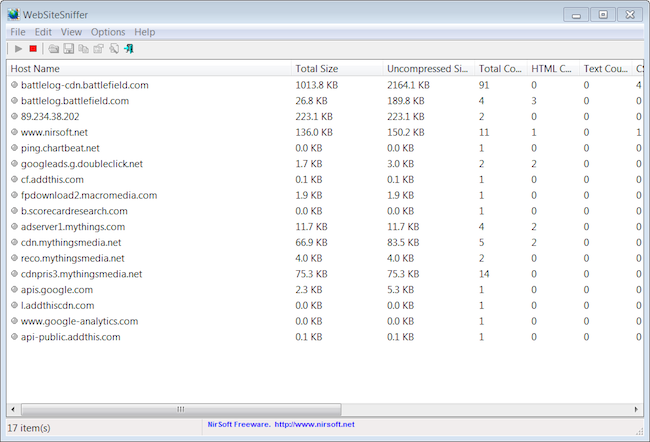
Task: Sort by the Total Count column header
Action: click(501, 68)
